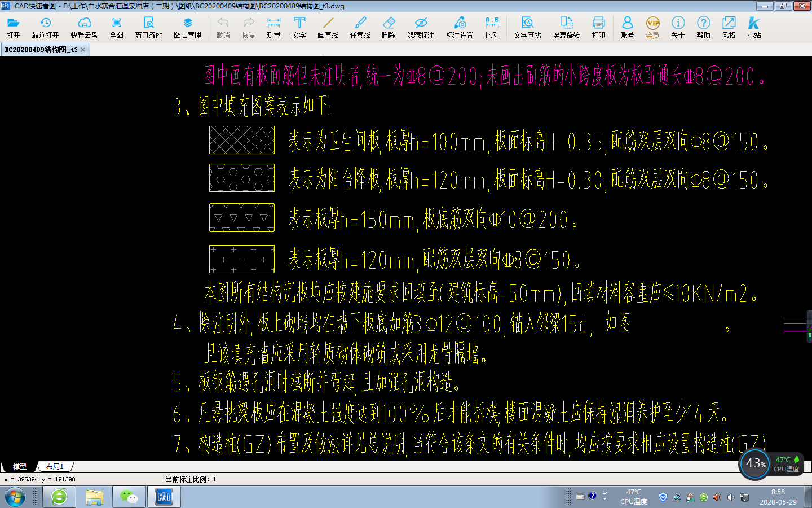
Task: Close the BC20200409结构图_t3 document tab
Action: (83, 50)
